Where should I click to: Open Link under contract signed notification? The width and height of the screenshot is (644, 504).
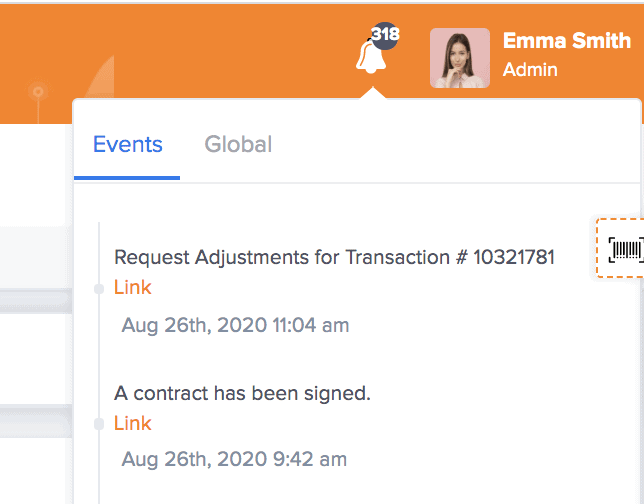click(133, 423)
